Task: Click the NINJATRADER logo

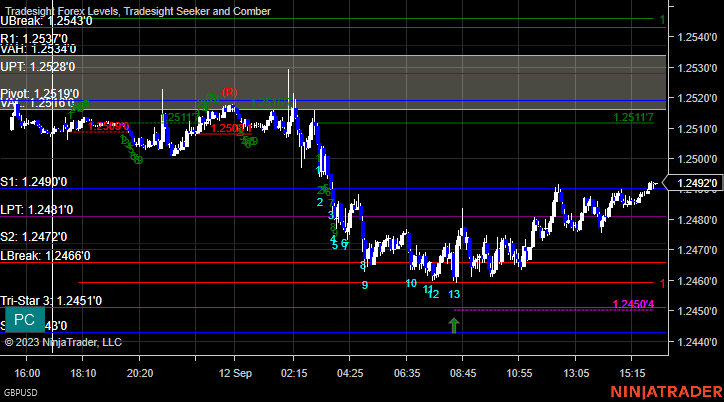Action: (667, 392)
